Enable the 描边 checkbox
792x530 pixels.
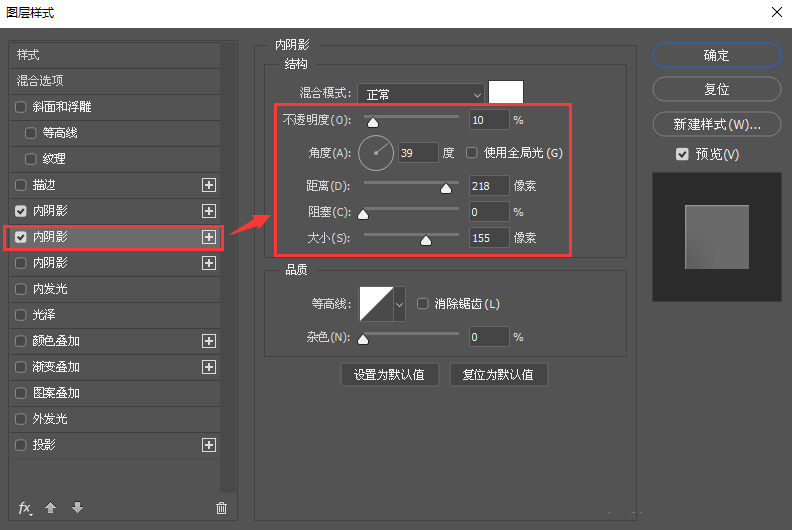pos(21,185)
